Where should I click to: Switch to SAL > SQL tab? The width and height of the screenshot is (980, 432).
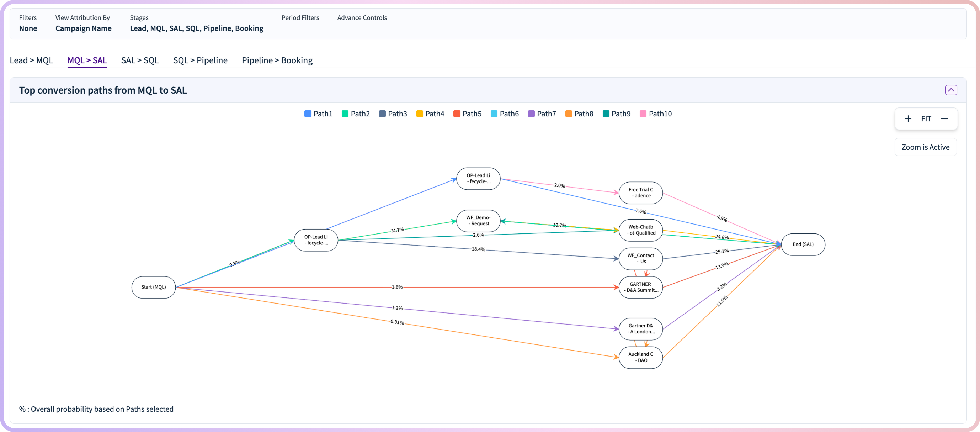pyautogui.click(x=140, y=60)
